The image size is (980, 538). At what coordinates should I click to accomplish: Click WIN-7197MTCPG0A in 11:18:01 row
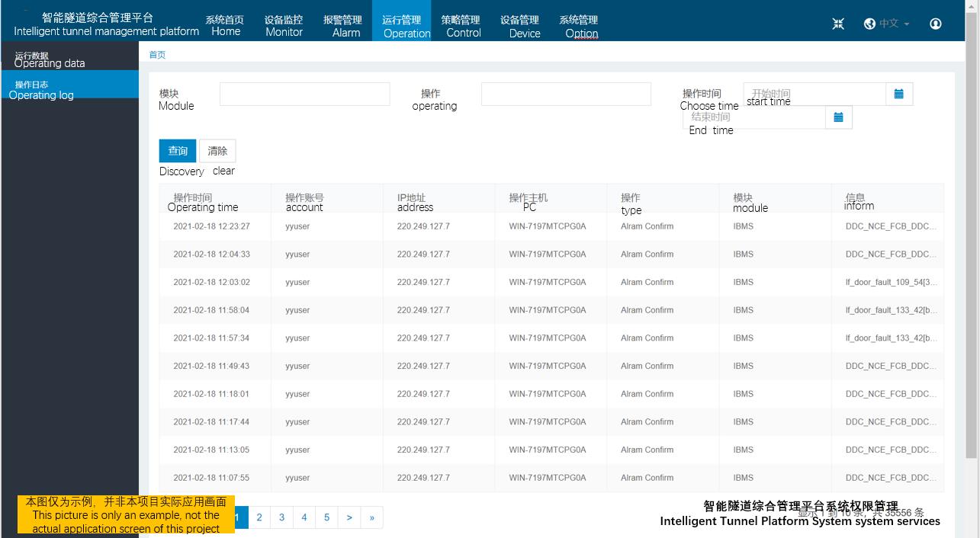(x=548, y=394)
